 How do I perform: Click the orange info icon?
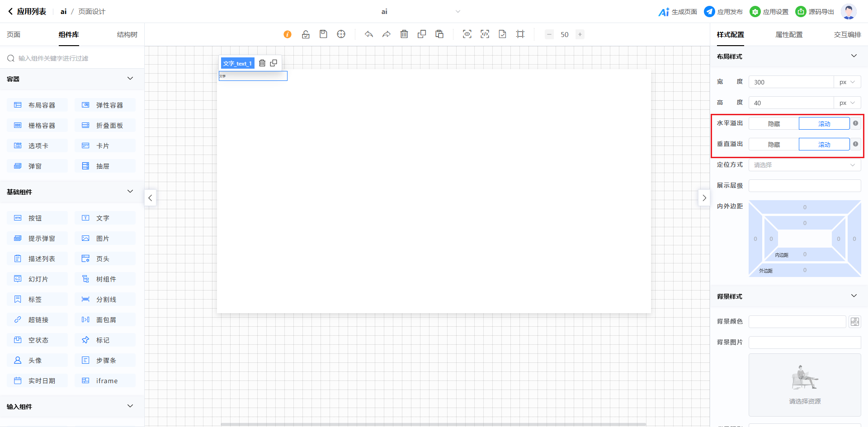(288, 34)
